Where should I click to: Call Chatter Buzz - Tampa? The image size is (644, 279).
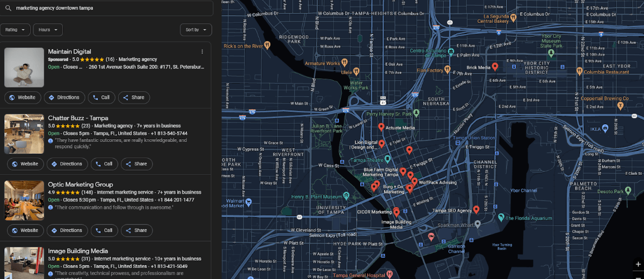click(104, 164)
